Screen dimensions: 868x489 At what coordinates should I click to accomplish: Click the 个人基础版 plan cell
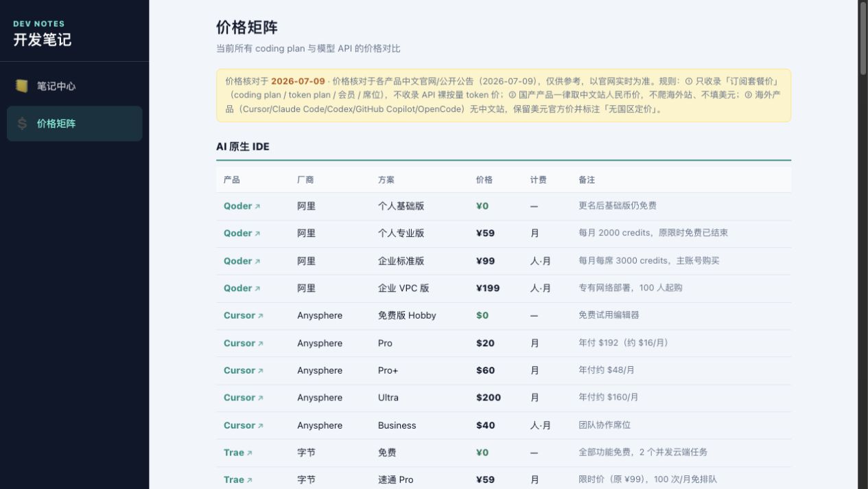401,205
